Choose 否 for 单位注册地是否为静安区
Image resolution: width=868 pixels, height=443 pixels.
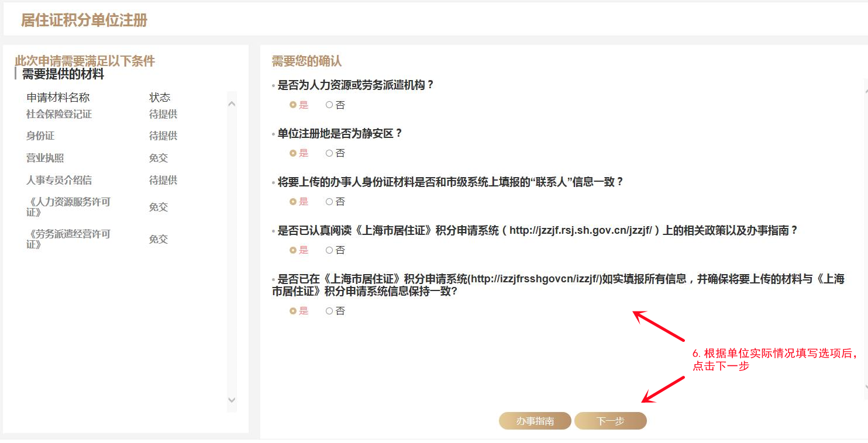pyautogui.click(x=329, y=153)
